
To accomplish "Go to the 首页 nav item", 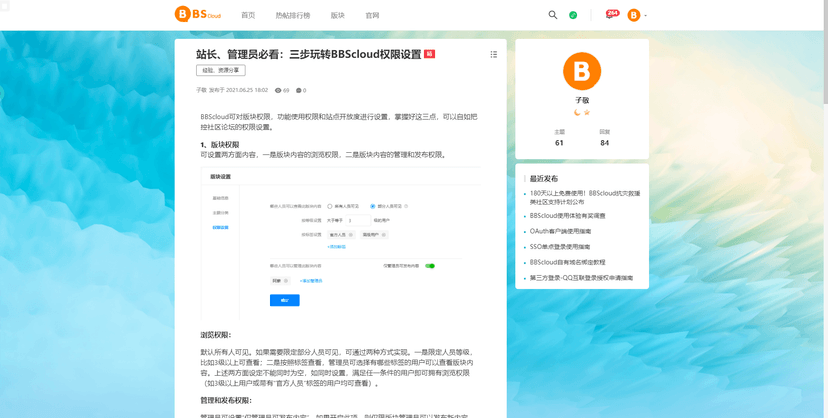I will pyautogui.click(x=248, y=15).
